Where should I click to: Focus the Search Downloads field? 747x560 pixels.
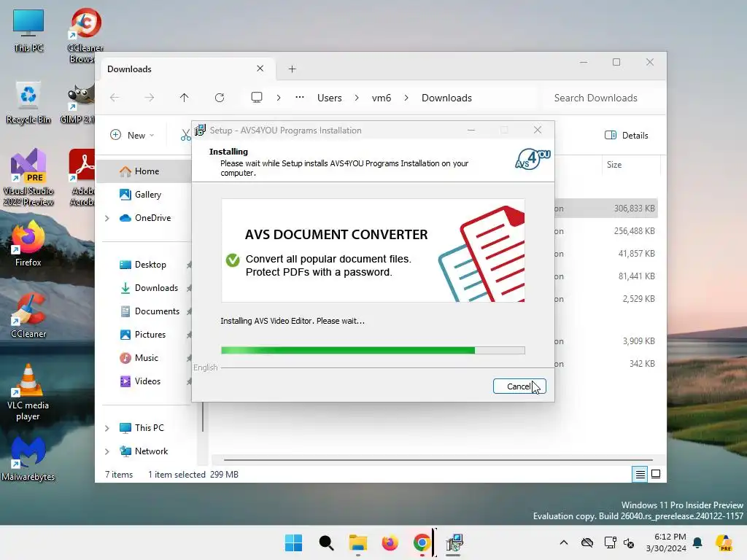pyautogui.click(x=603, y=98)
